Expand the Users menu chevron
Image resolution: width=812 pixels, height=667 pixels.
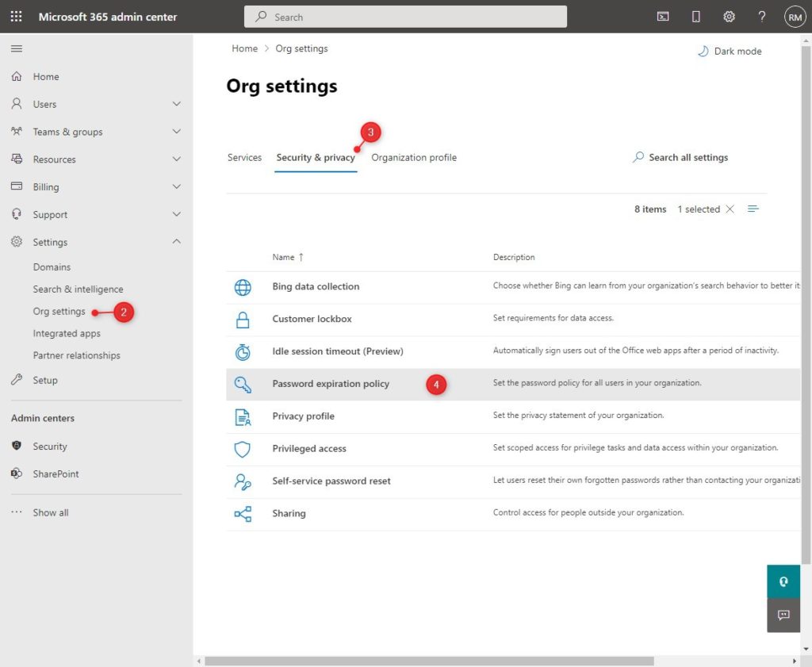pos(177,104)
